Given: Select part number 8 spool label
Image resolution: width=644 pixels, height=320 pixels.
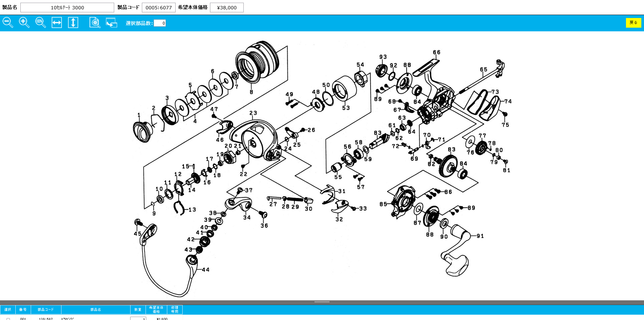Looking at the screenshot, I should pos(251,92).
